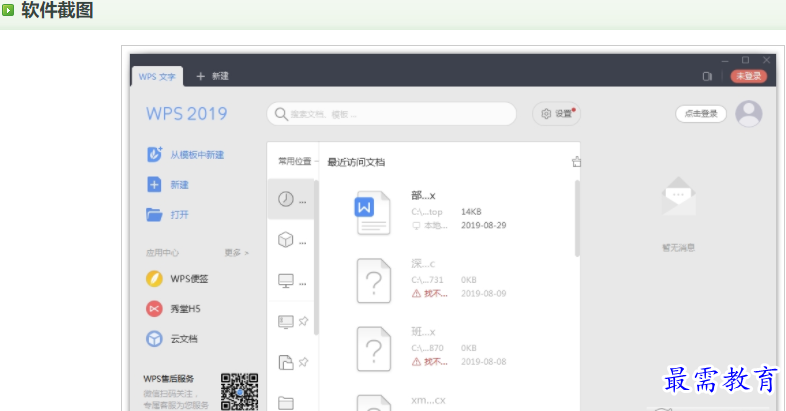786x411 pixels.
Task: Click document list vertical scrollbar
Action: (577, 219)
